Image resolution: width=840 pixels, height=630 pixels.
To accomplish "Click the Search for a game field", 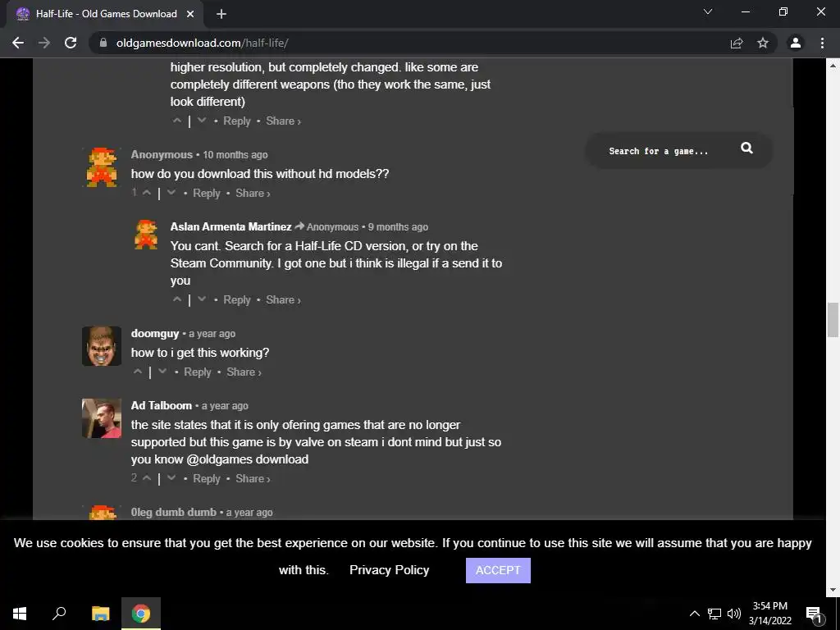I will 659,151.
